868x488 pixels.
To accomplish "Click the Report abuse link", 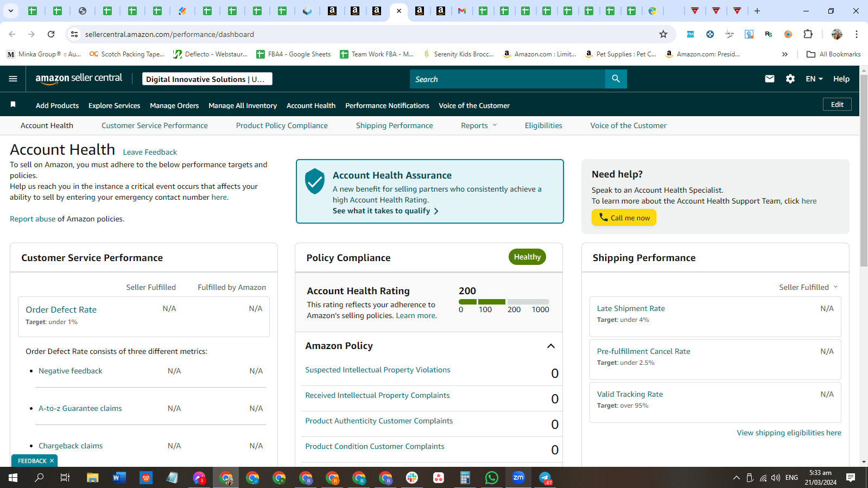I will coord(33,219).
